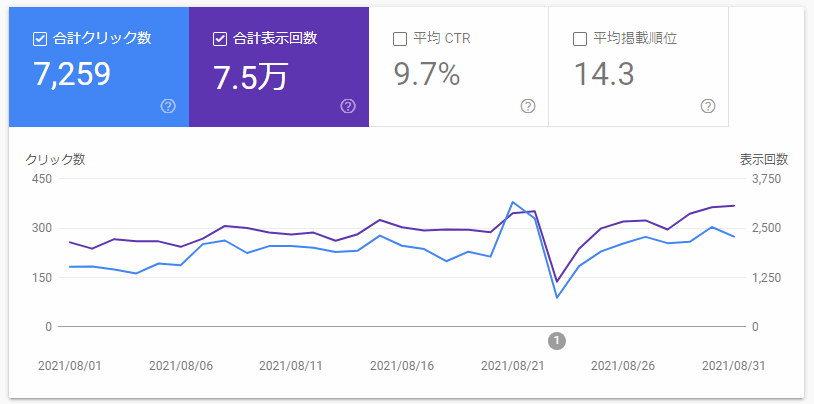This screenshot has height=404, width=814.
Task: Click the annotation marker labeled 1
Action: point(557,341)
